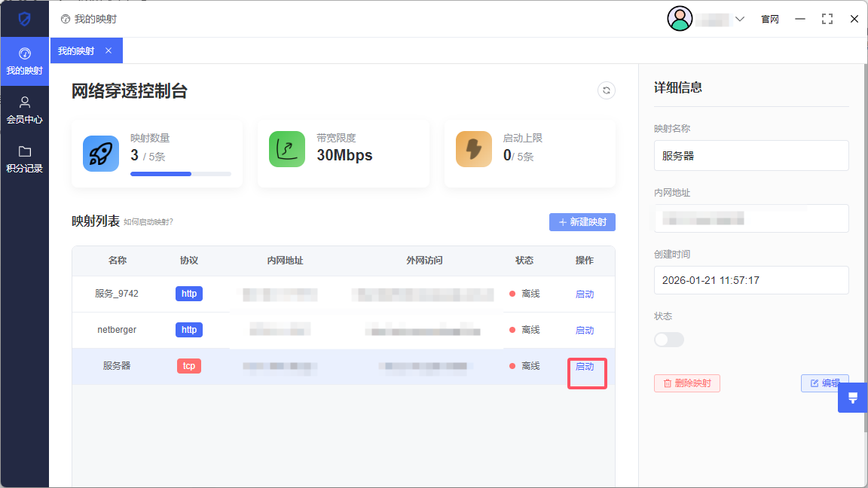868x488 pixels.
Task: Click the 映射数量 progress bar
Action: point(181,174)
